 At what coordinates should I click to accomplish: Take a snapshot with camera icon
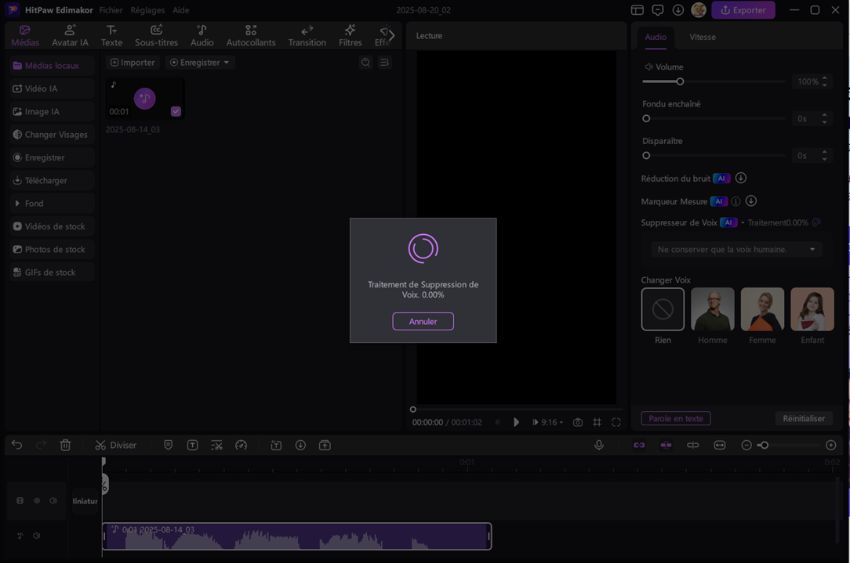click(x=577, y=422)
